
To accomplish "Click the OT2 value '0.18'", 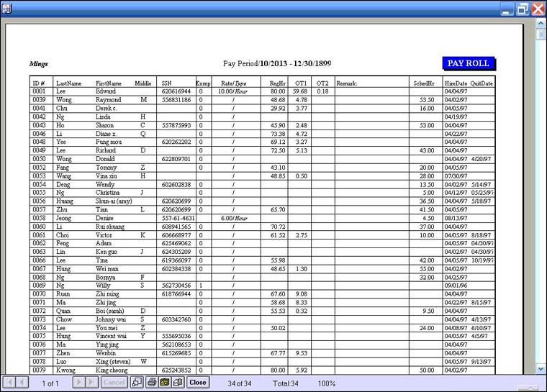I will [x=322, y=91].
